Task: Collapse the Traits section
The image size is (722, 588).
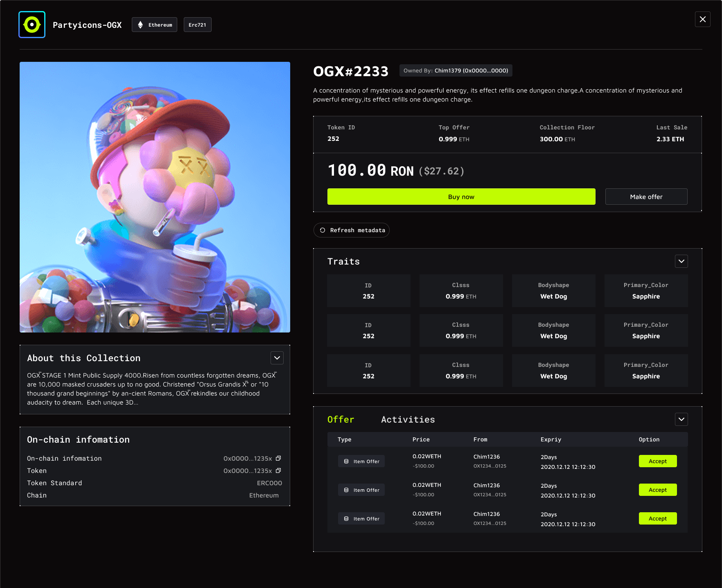Action: click(x=681, y=261)
